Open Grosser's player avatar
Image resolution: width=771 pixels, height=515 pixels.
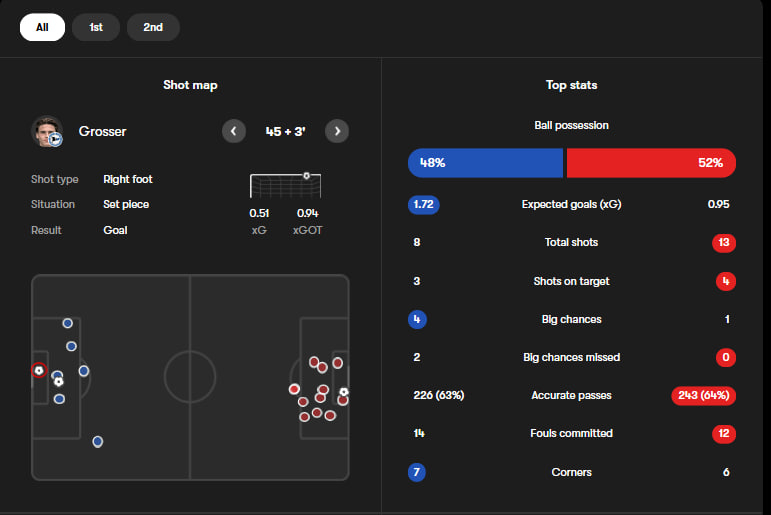click(47, 131)
